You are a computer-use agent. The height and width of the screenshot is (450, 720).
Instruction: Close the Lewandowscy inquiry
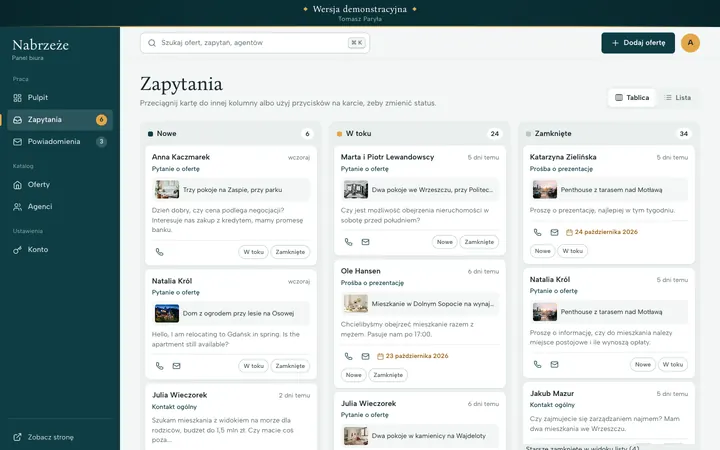[479, 242]
